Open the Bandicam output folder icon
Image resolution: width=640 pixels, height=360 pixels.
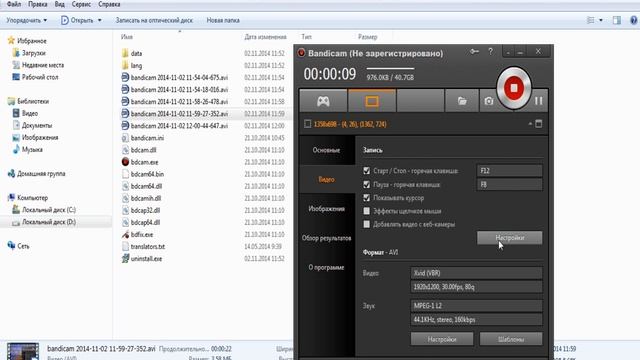(x=462, y=101)
